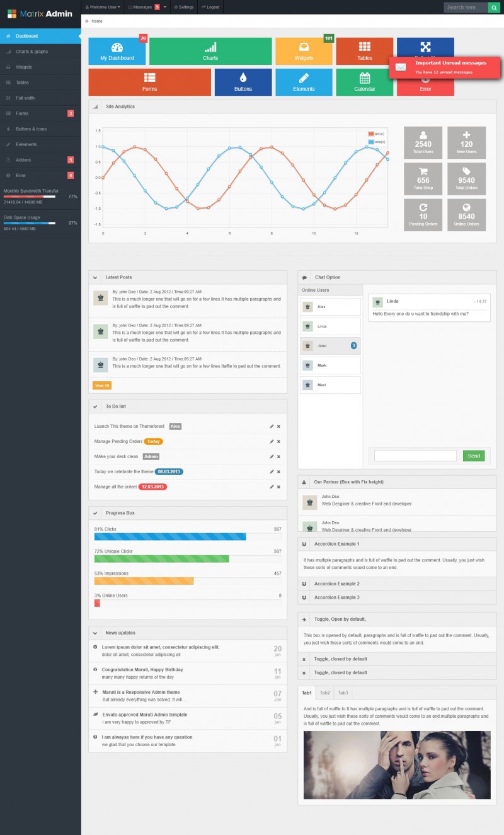
Task: Click the Pending Orders stat box
Action: point(423,214)
